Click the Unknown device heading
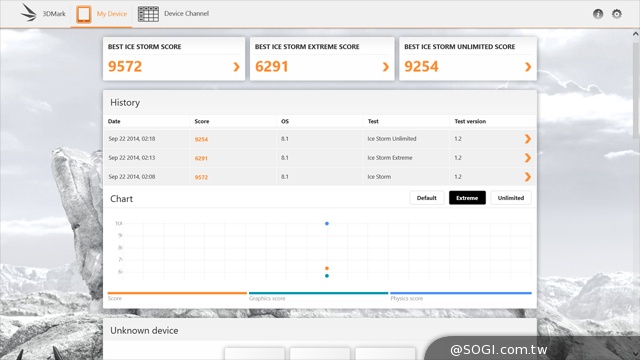The height and width of the screenshot is (360, 640). [144, 331]
